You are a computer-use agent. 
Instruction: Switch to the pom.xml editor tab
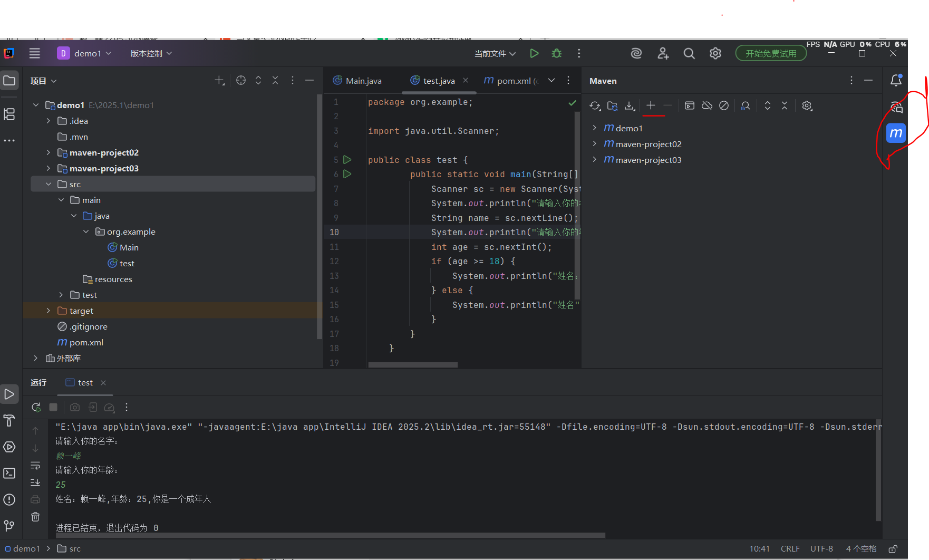(511, 81)
